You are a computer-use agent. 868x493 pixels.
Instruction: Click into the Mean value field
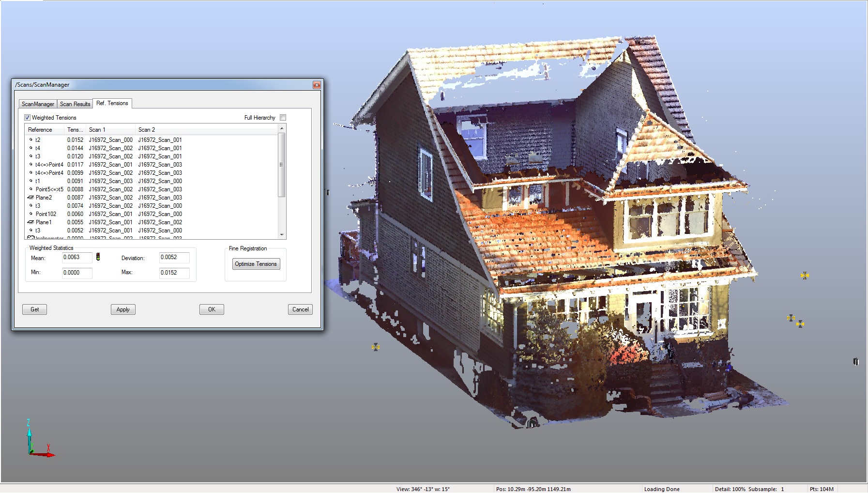point(76,258)
